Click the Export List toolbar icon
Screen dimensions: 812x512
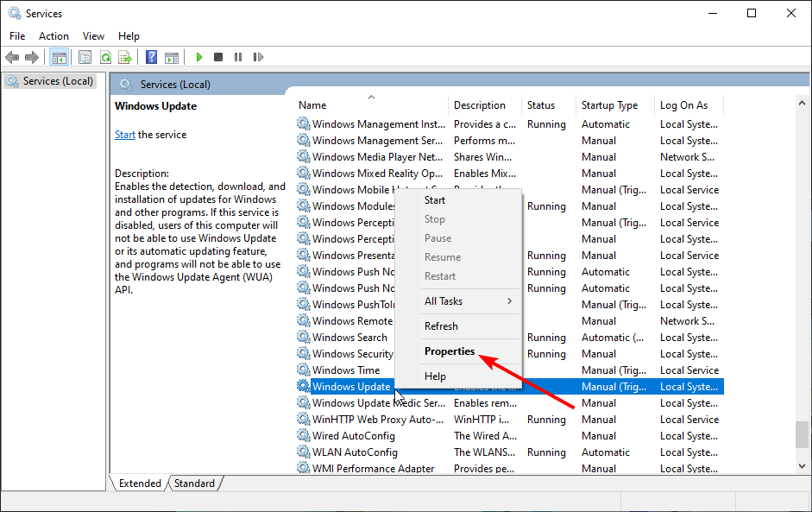click(125, 57)
